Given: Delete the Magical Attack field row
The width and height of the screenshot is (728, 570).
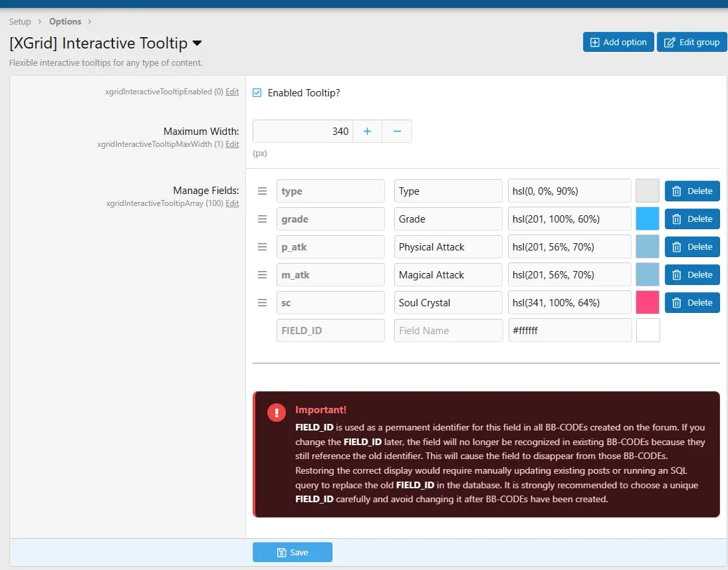Looking at the screenshot, I should [692, 274].
